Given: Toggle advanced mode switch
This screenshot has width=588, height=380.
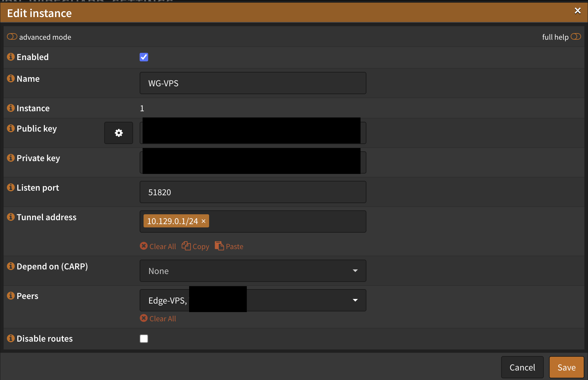Looking at the screenshot, I should click(12, 37).
